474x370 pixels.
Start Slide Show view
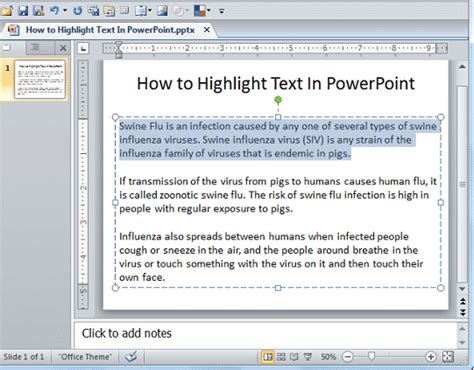pos(308,357)
